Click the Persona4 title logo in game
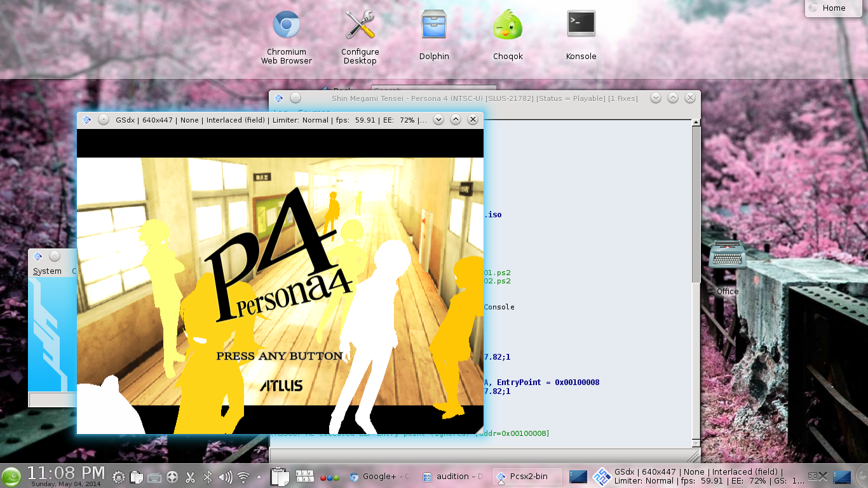The image size is (868, 488). (280, 254)
